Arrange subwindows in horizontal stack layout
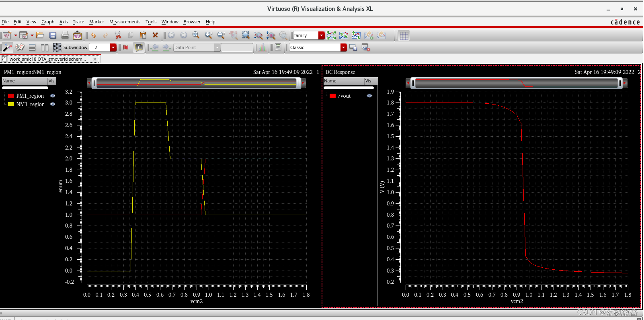Screen dimensions: 644x320 pos(32,47)
